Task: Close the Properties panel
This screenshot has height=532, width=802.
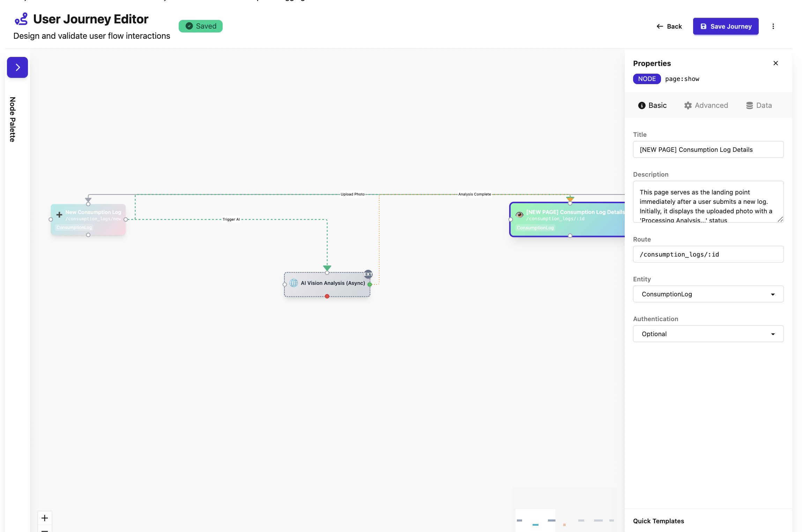Action: point(775,63)
